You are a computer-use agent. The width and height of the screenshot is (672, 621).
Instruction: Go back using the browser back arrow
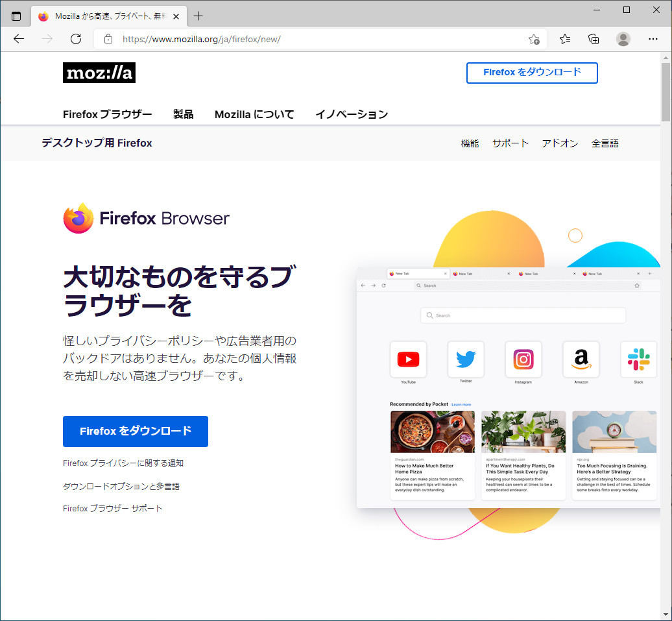pyautogui.click(x=18, y=39)
